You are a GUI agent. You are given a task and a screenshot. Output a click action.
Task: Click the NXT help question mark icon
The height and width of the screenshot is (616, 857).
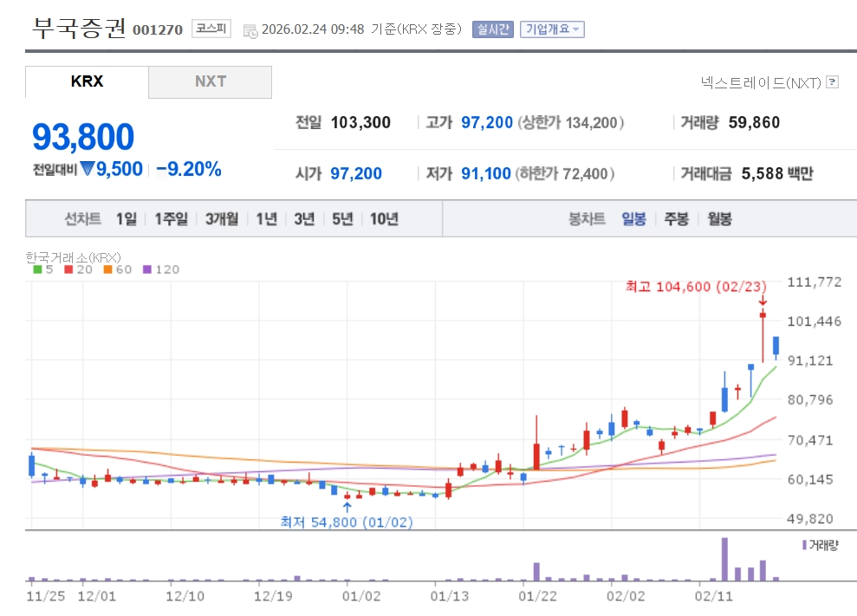[x=833, y=82]
